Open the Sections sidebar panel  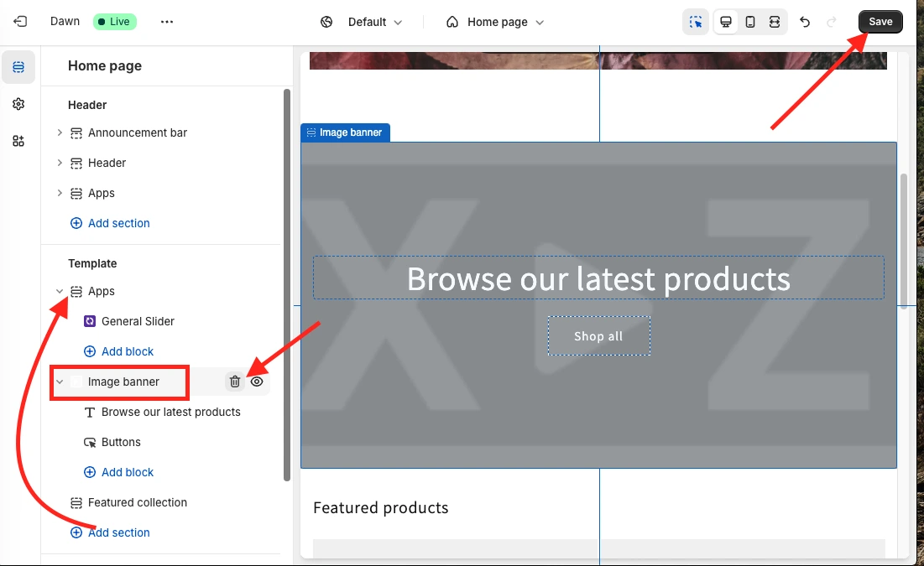coord(18,67)
